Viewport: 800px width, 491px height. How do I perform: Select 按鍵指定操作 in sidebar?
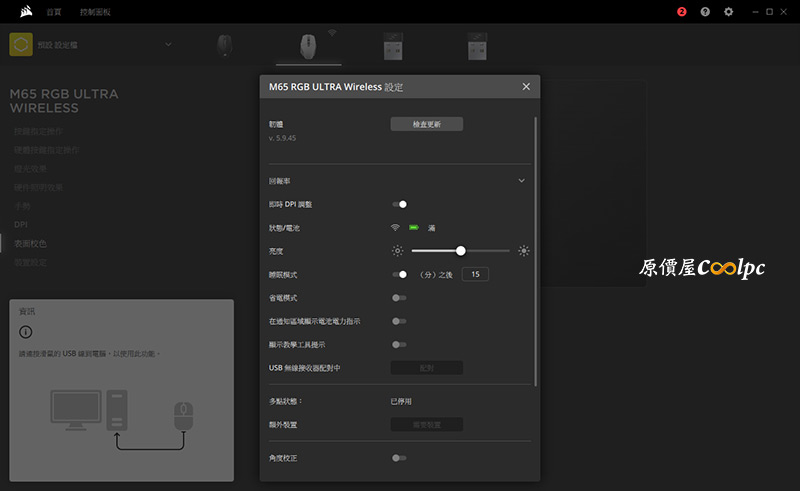point(38,132)
